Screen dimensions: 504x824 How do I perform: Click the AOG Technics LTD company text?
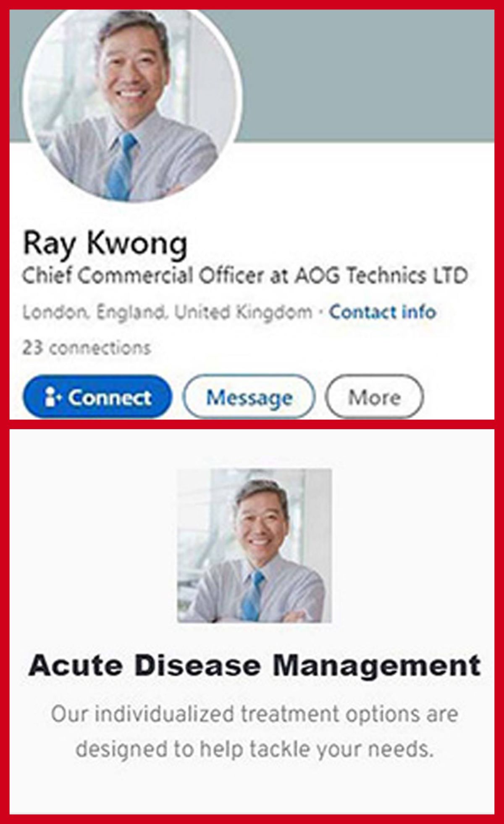point(381,276)
